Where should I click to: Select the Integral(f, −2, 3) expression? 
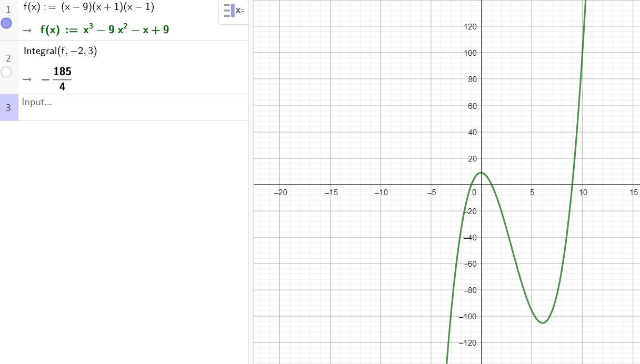(61, 51)
